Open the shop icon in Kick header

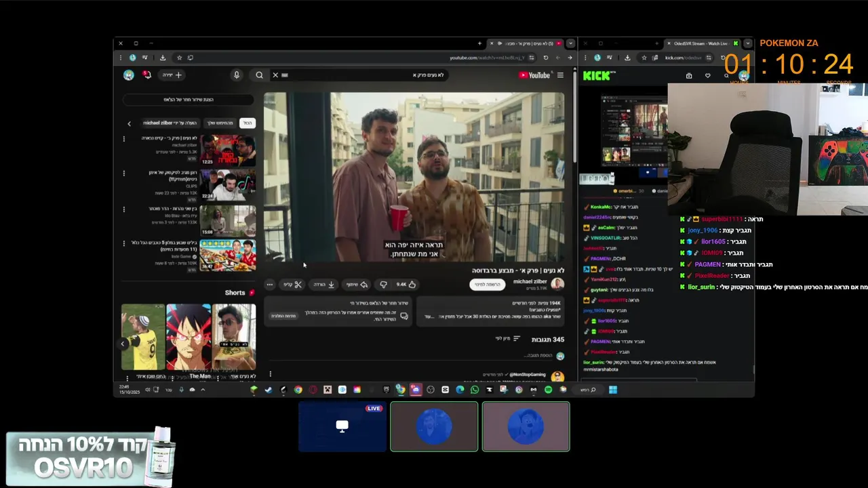point(689,76)
